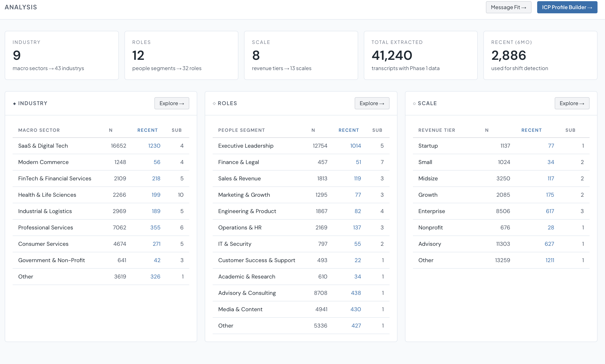Select the Government & Non-Profit row
Image resolution: width=605 pixels, height=364 pixels.
[101, 260]
